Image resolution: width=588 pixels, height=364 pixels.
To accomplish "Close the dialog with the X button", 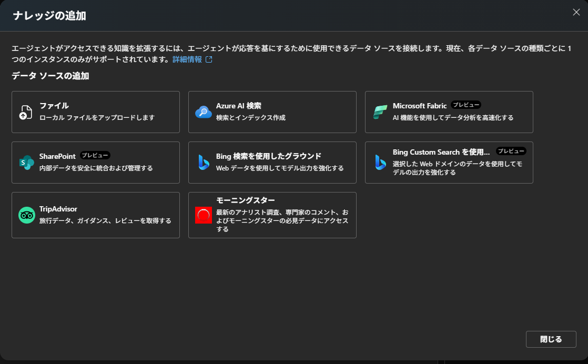I will coord(576,13).
